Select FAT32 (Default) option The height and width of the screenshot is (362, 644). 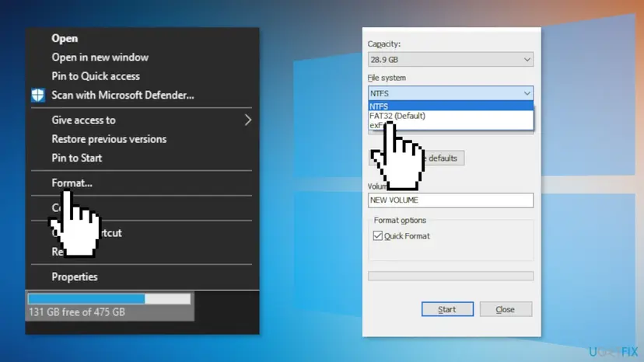(450, 116)
